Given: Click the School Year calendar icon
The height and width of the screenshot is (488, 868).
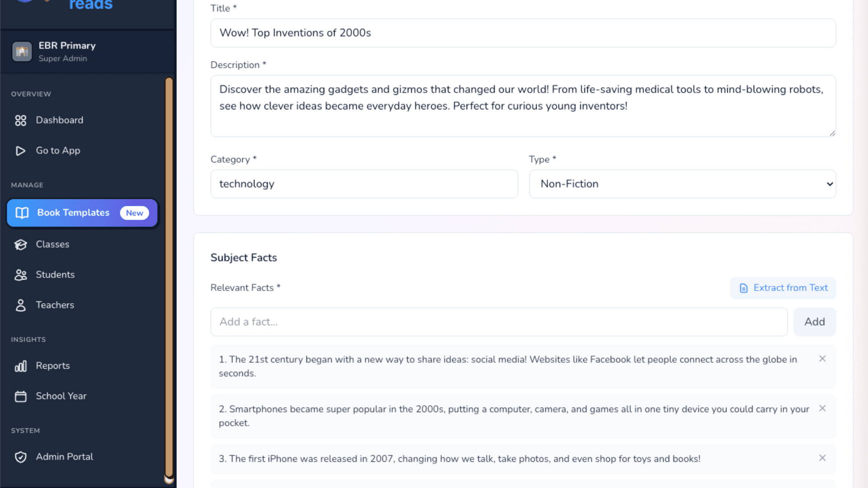Looking at the screenshot, I should 21,396.
